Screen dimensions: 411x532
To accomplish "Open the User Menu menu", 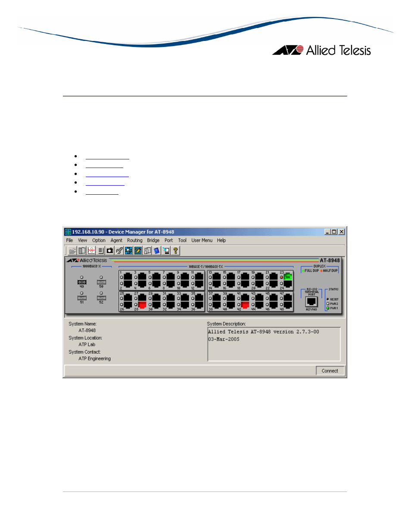I will 202,240.
